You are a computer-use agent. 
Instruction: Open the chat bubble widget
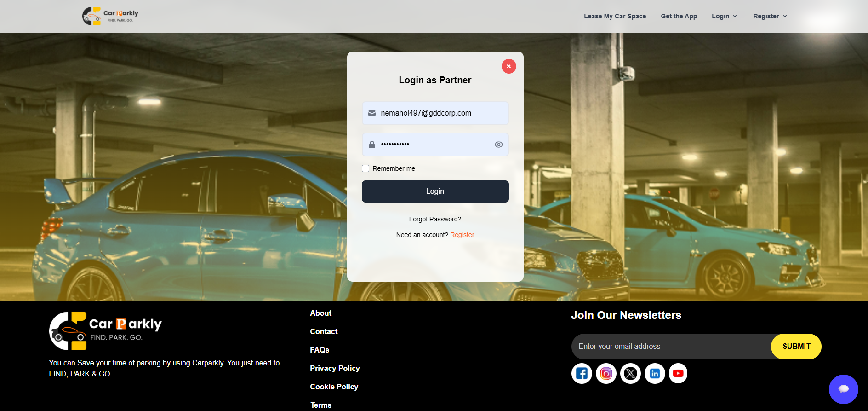(843, 389)
